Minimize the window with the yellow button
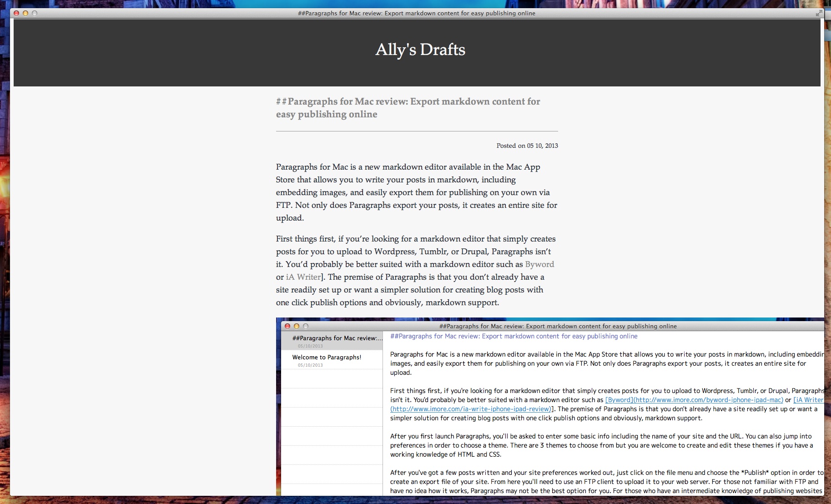 pyautogui.click(x=25, y=13)
